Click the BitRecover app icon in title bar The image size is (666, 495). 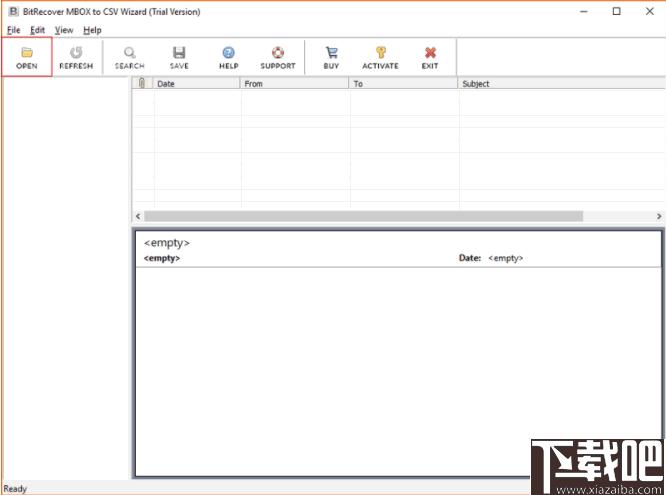[14, 11]
